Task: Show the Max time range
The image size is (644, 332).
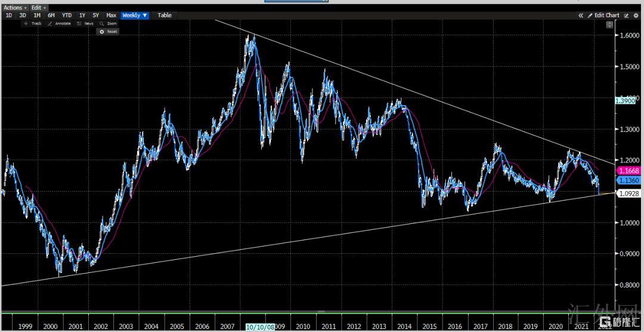Action: (x=111, y=15)
